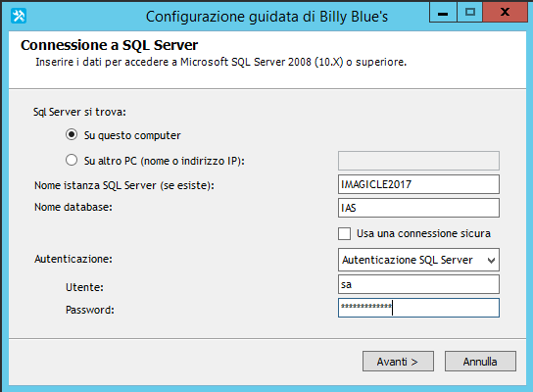Select the 'Su questo computer' radio button
533x392 pixels.
coord(72,134)
